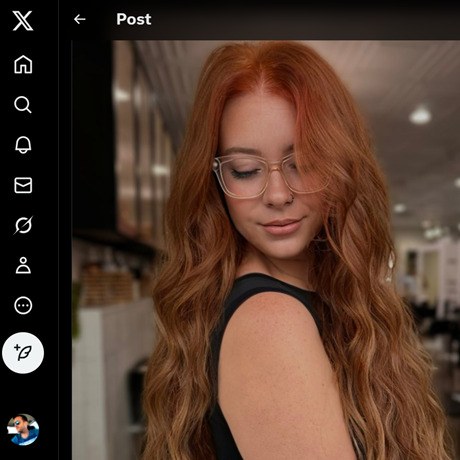The width and height of the screenshot is (460, 460).
Task: Compose a new post with the feather button
Action: (23, 353)
